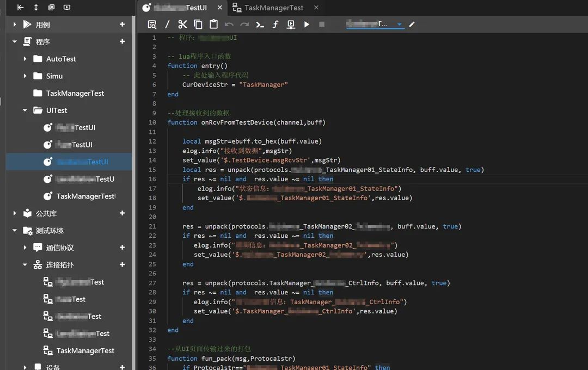Add a new item to 通信协议
Image resolution: width=588 pixels, height=370 pixels.
(122, 248)
